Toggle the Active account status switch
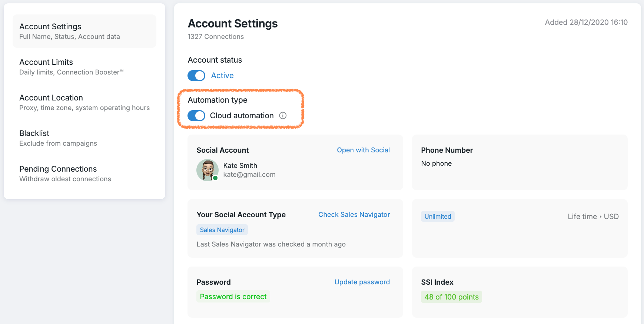 196,76
